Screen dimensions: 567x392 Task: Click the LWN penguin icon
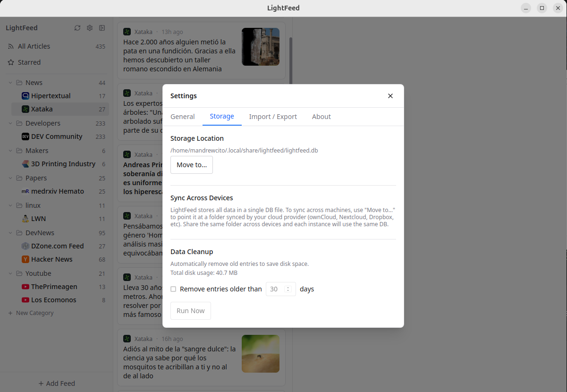pyautogui.click(x=25, y=219)
